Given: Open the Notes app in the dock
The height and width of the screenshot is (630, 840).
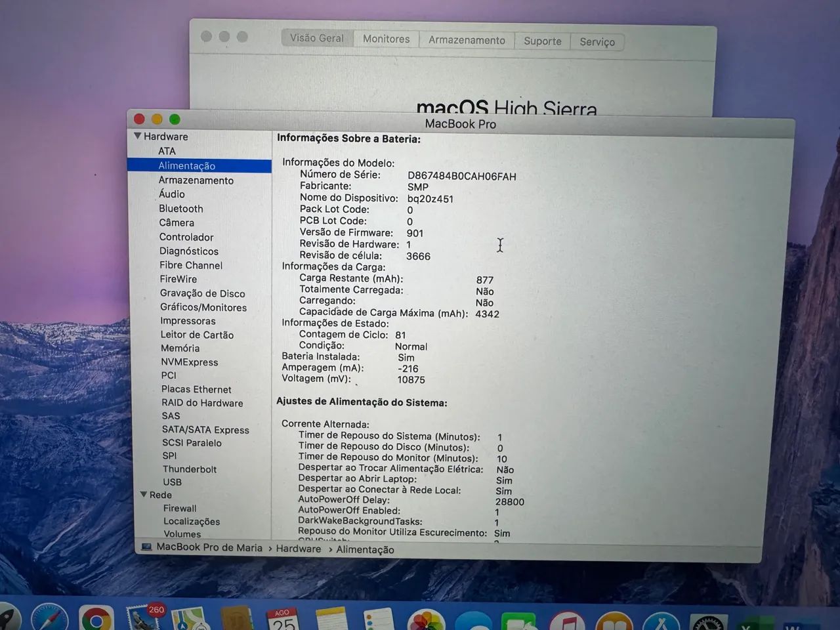Looking at the screenshot, I should [331, 619].
